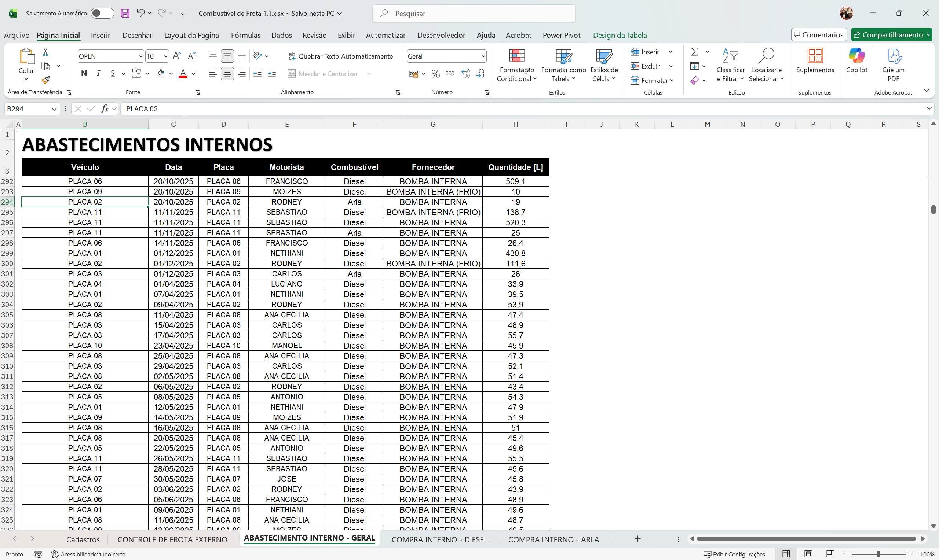Switch to the Dados ribbon tab
This screenshot has width=939, height=560.
pos(281,35)
